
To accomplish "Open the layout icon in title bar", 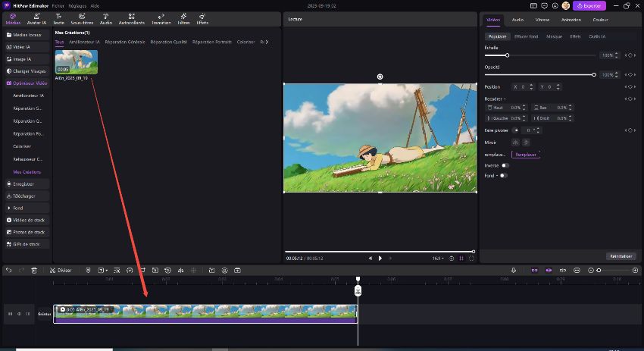I will coord(533,6).
